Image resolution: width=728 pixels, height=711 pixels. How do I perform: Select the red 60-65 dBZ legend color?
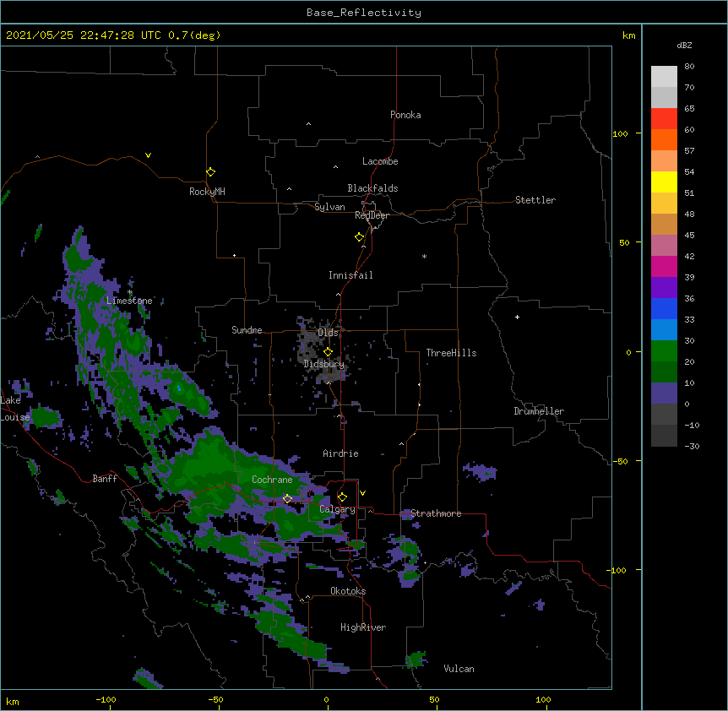(664, 118)
